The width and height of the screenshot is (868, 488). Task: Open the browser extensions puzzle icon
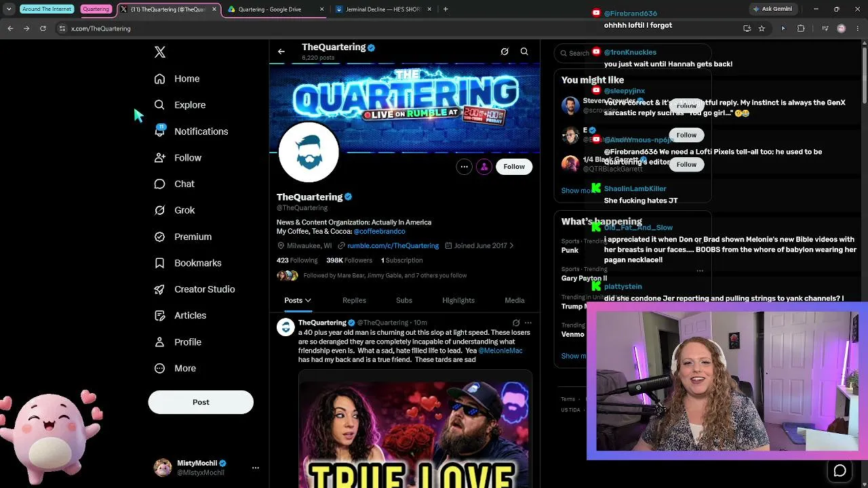(801, 28)
